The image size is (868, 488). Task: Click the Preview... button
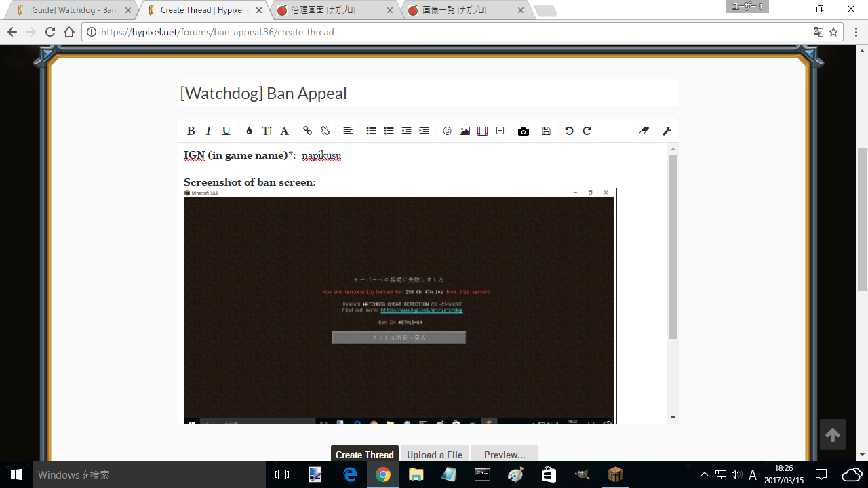[505, 455]
